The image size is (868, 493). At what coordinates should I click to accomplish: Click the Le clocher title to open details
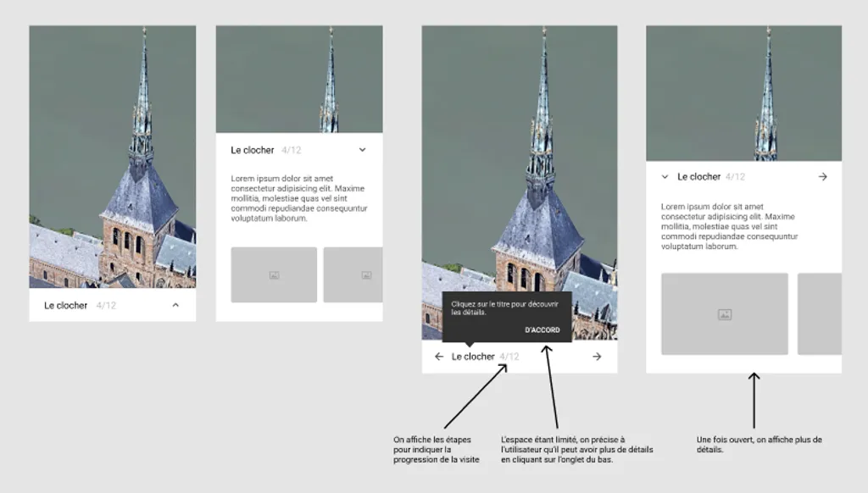[x=474, y=357]
